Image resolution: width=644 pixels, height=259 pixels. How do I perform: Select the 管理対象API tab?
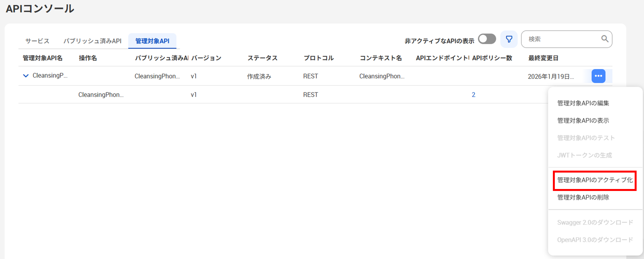point(152,41)
